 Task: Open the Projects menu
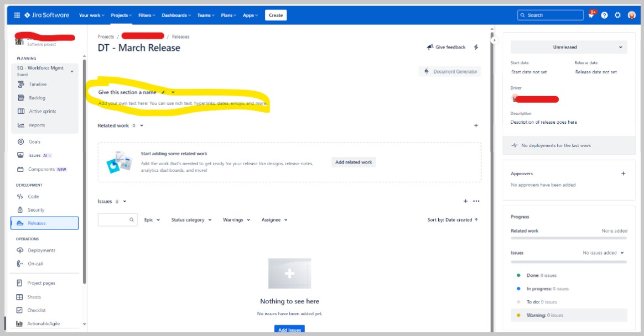pos(120,15)
